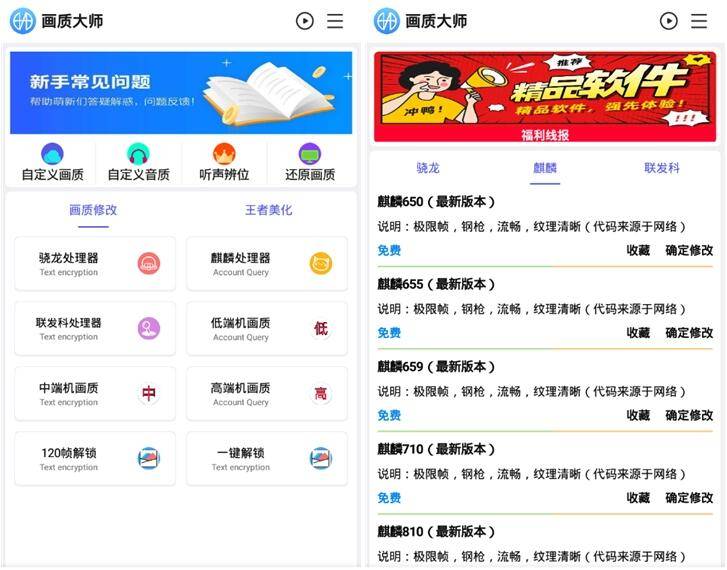Open the 新手常见问题 banner
727x570 pixels.
(181, 93)
